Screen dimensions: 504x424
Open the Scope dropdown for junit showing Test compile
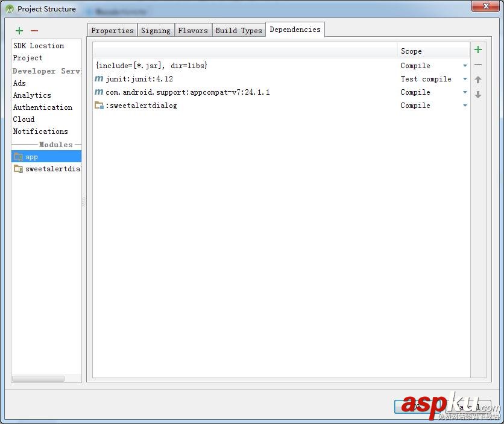point(464,79)
